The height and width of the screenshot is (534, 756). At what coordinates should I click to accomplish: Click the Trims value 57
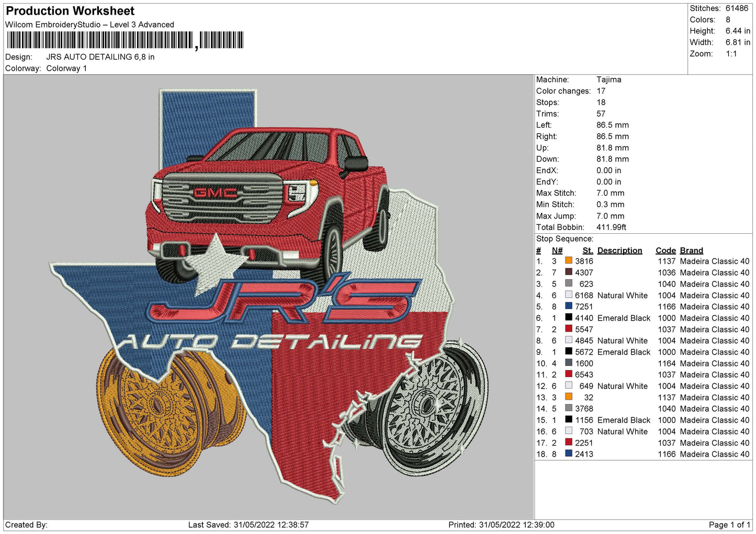pyautogui.click(x=601, y=113)
